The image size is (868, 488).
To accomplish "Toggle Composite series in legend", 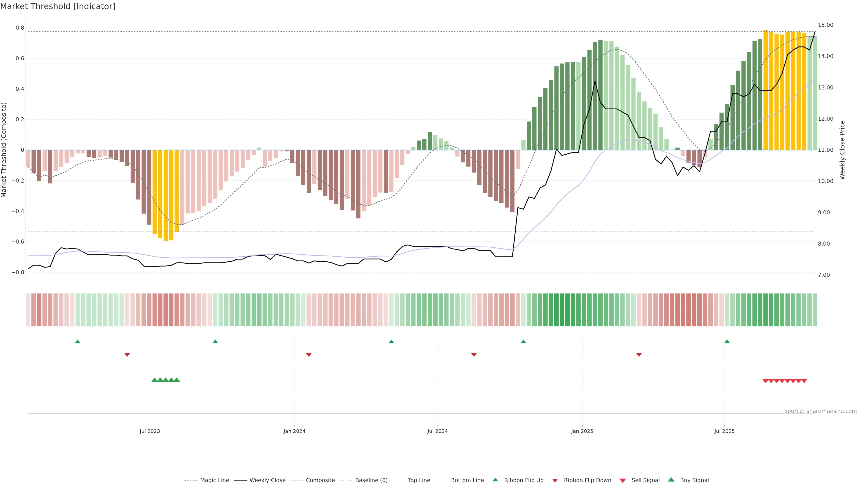I will tap(320, 480).
